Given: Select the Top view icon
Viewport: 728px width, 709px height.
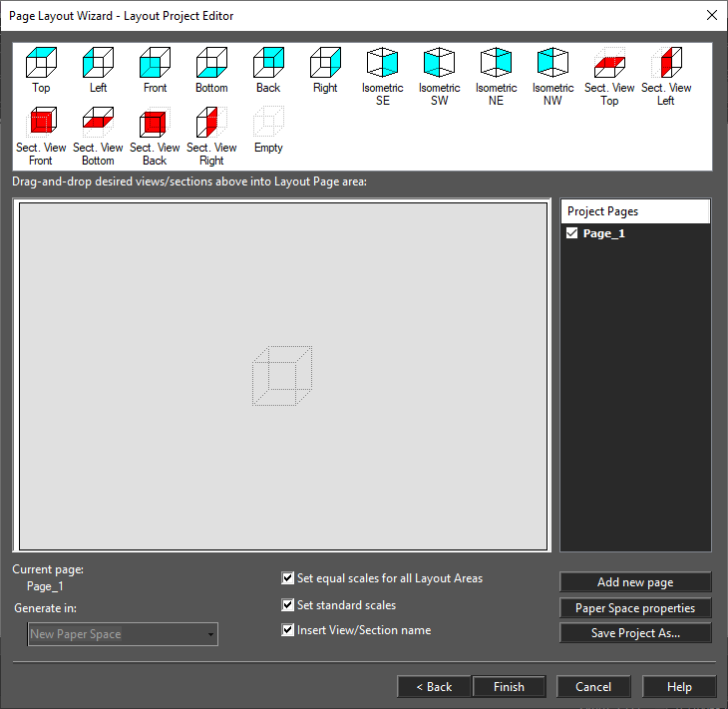Looking at the screenshot, I should 41,62.
